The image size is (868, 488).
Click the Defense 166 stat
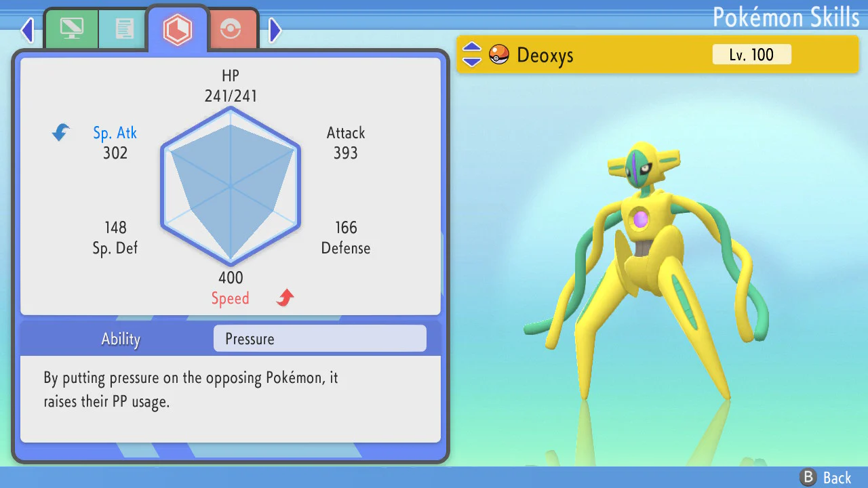point(346,238)
